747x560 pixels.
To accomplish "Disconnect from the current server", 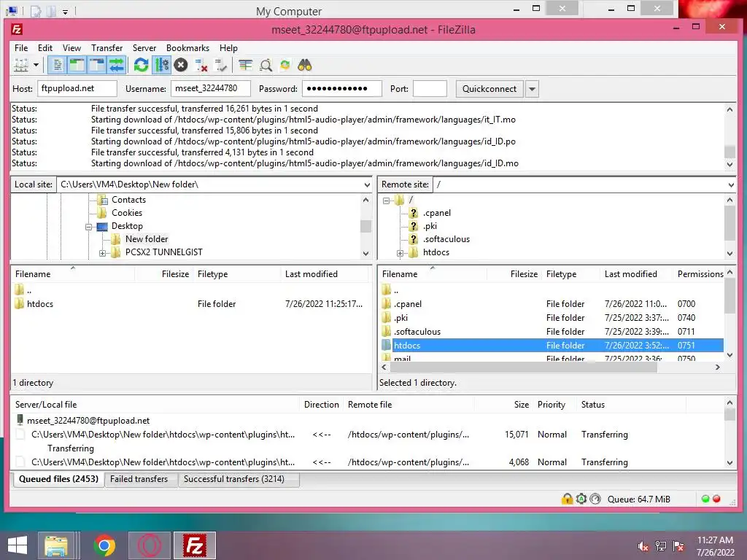I will pos(201,65).
